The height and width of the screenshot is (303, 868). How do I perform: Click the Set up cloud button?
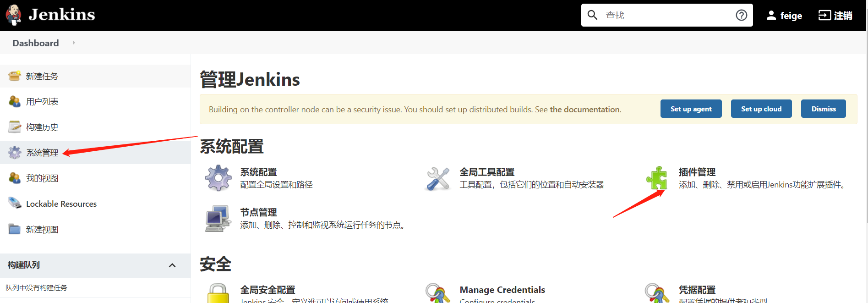[761, 109]
